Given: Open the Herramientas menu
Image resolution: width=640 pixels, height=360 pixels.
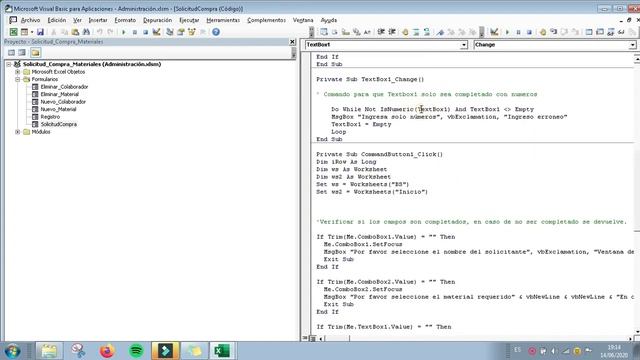Looking at the screenshot, I should 223,20.
